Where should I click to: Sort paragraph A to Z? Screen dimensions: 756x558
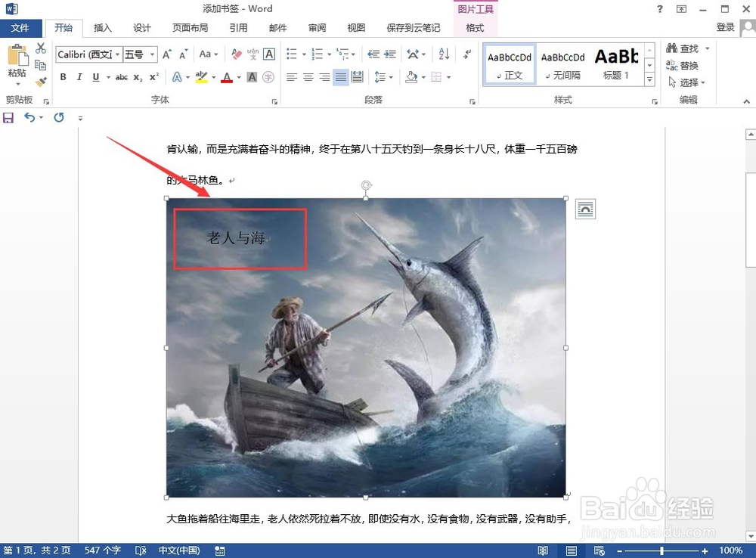click(444, 54)
